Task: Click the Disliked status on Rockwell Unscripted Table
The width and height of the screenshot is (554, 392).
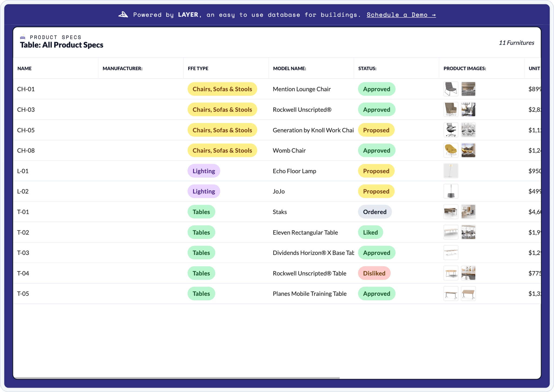Action: coord(374,273)
